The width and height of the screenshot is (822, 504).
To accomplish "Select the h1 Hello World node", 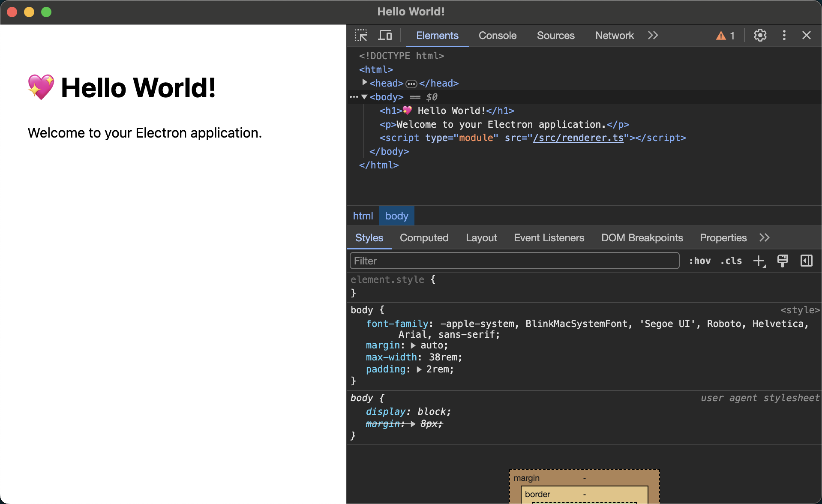I will [x=447, y=111].
